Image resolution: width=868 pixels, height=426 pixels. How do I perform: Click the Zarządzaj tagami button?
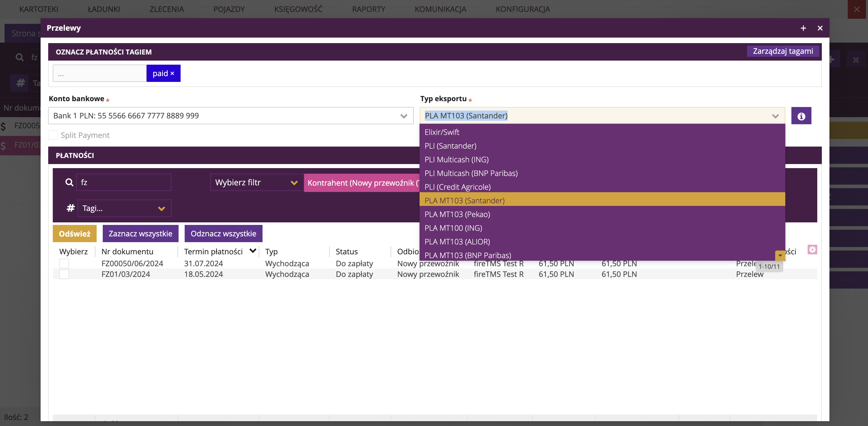click(783, 51)
